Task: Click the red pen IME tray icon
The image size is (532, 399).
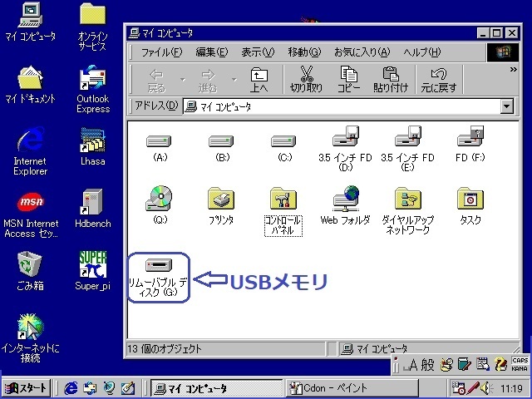Action: click(x=473, y=388)
